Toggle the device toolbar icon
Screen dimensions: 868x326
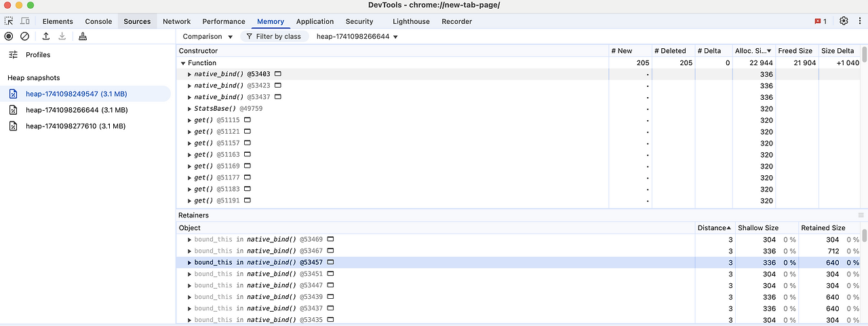(x=26, y=21)
